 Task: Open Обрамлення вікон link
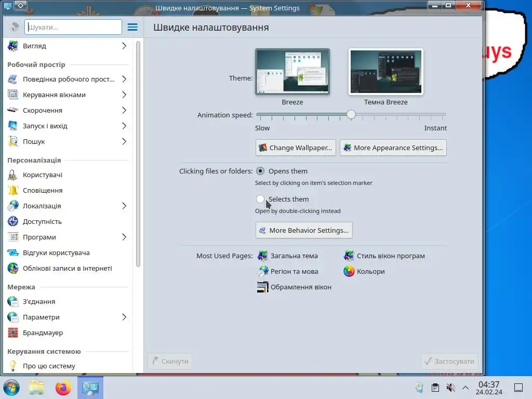[x=294, y=287]
